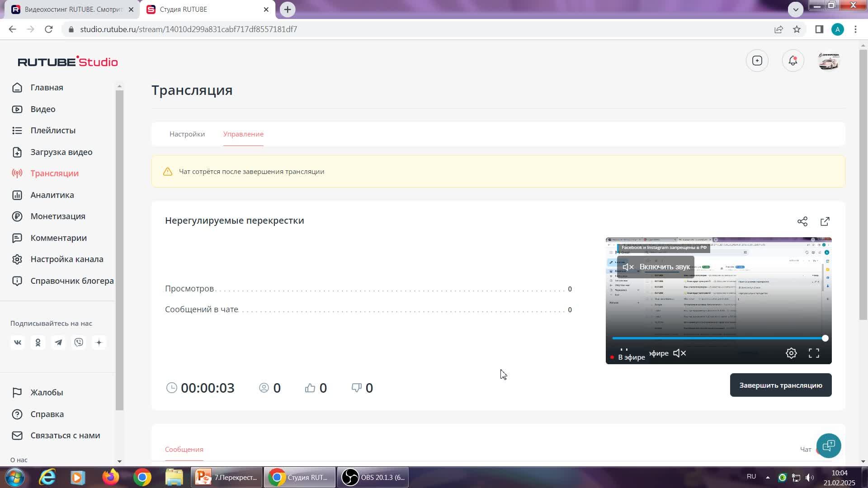Open player settings gear icon
Image resolution: width=868 pixels, height=488 pixels.
[791, 353]
